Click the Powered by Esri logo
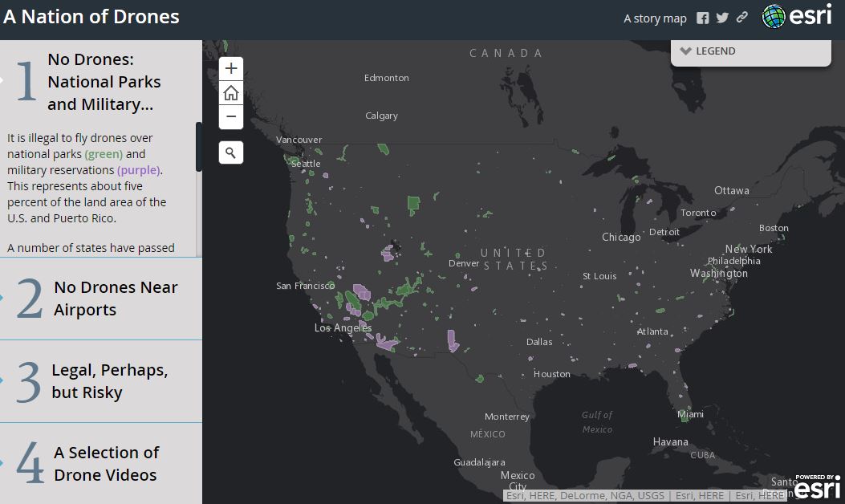This screenshot has width=845, height=504. pyautogui.click(x=817, y=486)
